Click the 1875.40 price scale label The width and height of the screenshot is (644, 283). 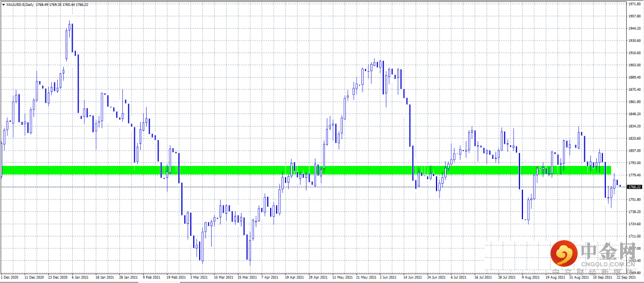(635, 90)
